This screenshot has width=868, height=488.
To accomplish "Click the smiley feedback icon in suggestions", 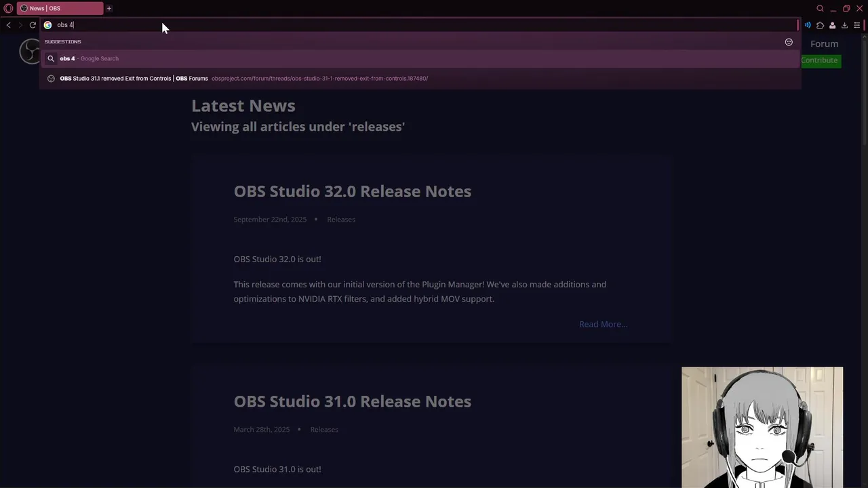I will (x=789, y=42).
